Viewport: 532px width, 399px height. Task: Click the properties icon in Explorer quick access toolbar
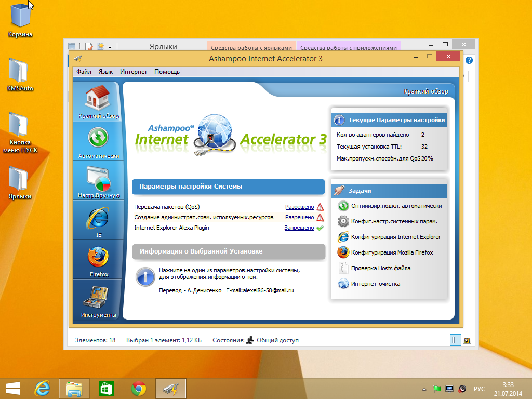[x=89, y=46]
